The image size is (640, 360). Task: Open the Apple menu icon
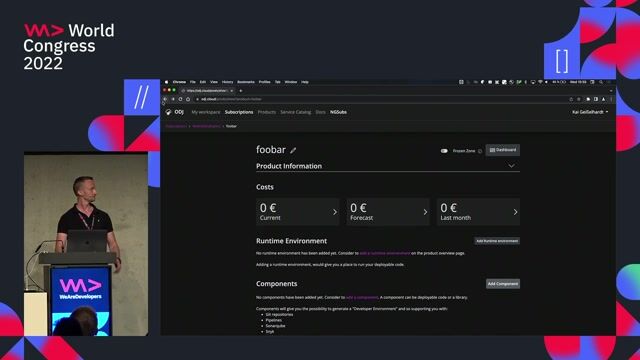(x=166, y=82)
